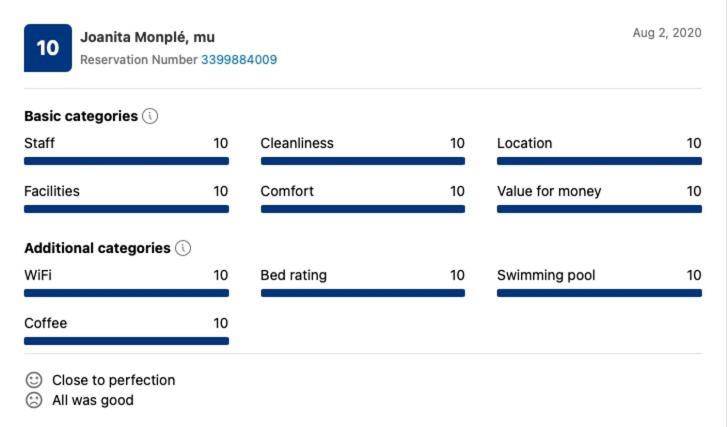Click the Staff rating bar
The width and height of the screenshot is (727, 427).
127,161
